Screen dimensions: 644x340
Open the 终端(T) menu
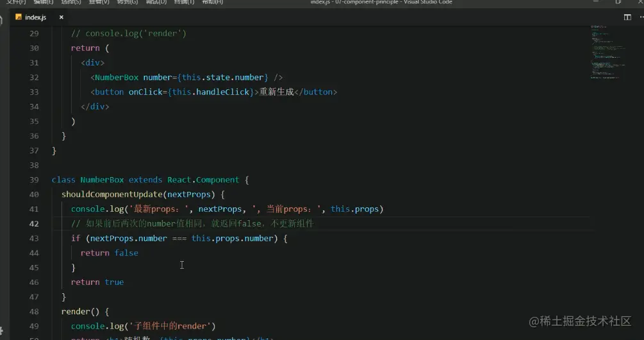tap(184, 2)
